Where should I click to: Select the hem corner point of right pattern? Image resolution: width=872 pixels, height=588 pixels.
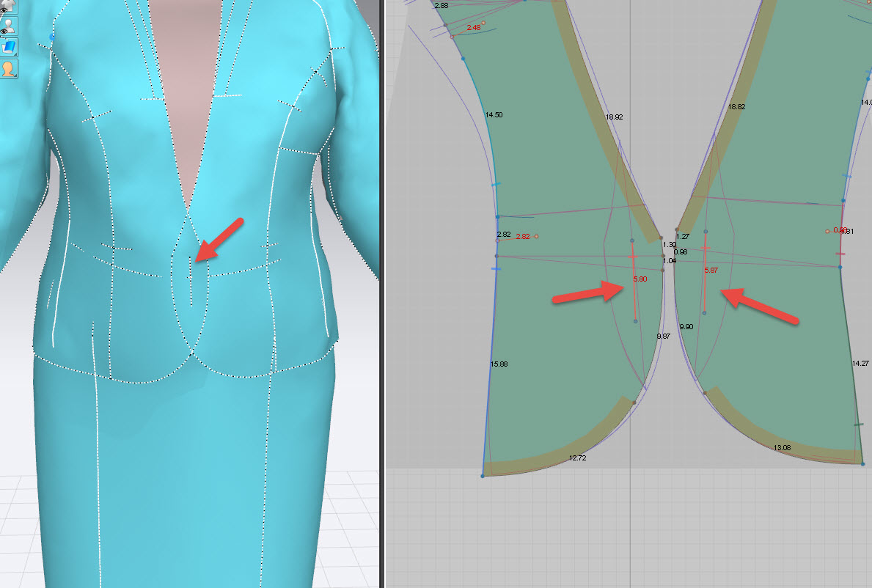coord(862,463)
